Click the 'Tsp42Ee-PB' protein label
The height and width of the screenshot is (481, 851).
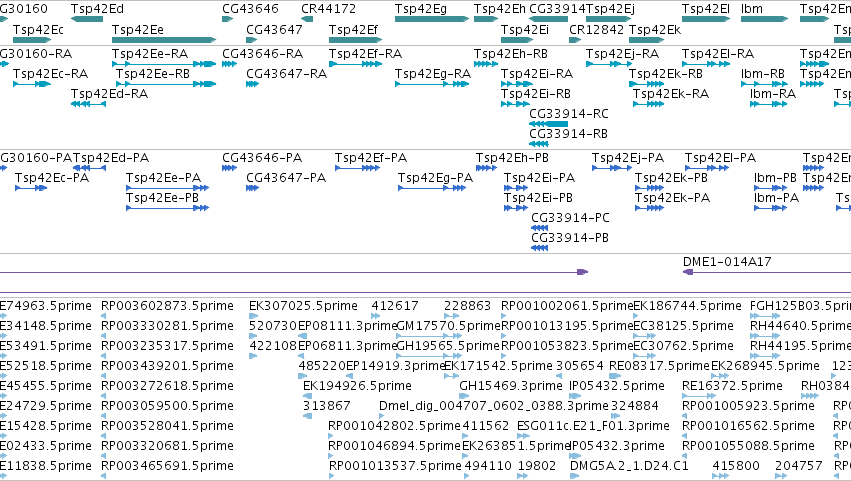(x=163, y=198)
